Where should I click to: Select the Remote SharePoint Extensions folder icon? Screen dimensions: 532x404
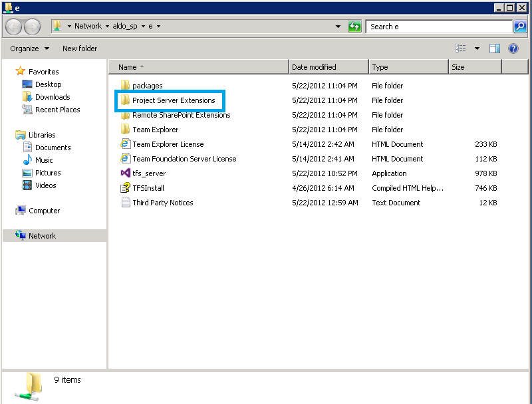(x=125, y=115)
